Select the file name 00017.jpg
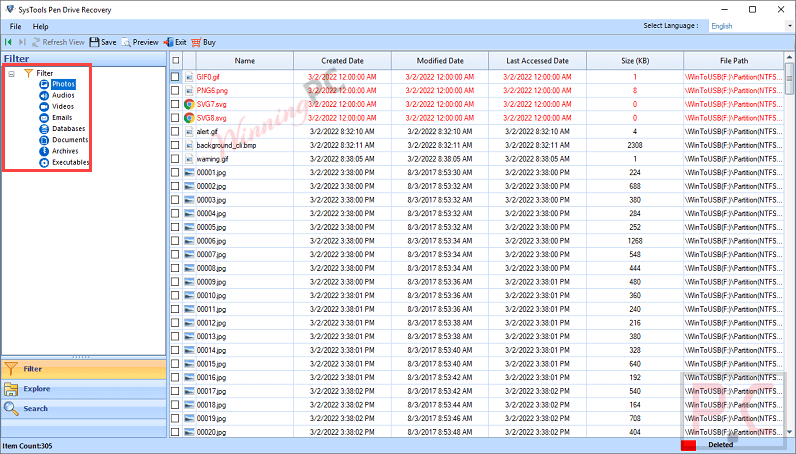 [211, 392]
